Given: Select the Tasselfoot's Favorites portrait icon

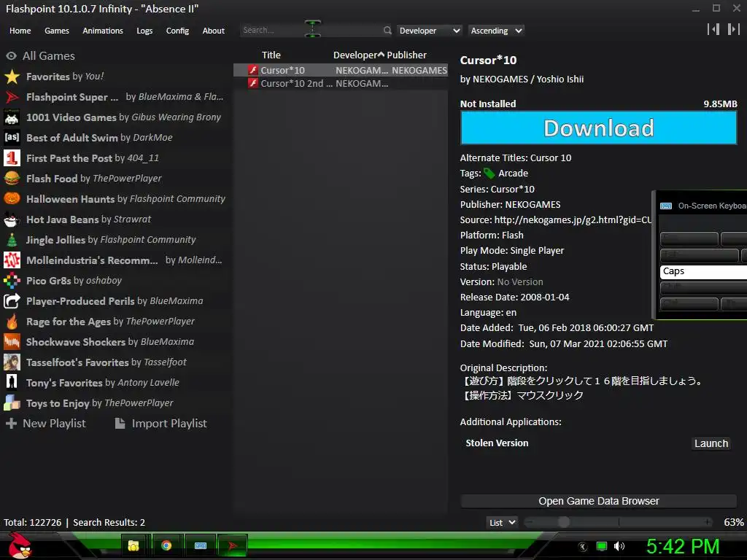Looking at the screenshot, I should (12, 362).
